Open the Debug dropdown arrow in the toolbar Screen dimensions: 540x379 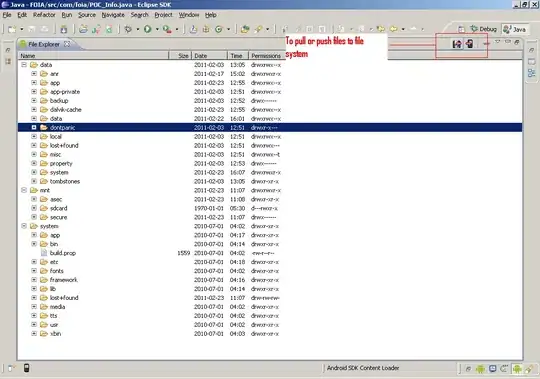(x=138, y=29)
